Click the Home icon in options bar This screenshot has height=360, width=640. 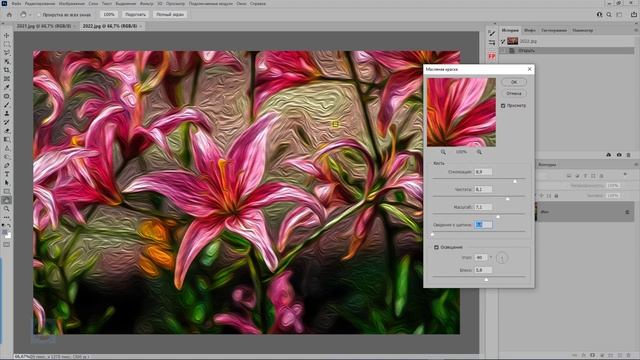(x=9, y=14)
